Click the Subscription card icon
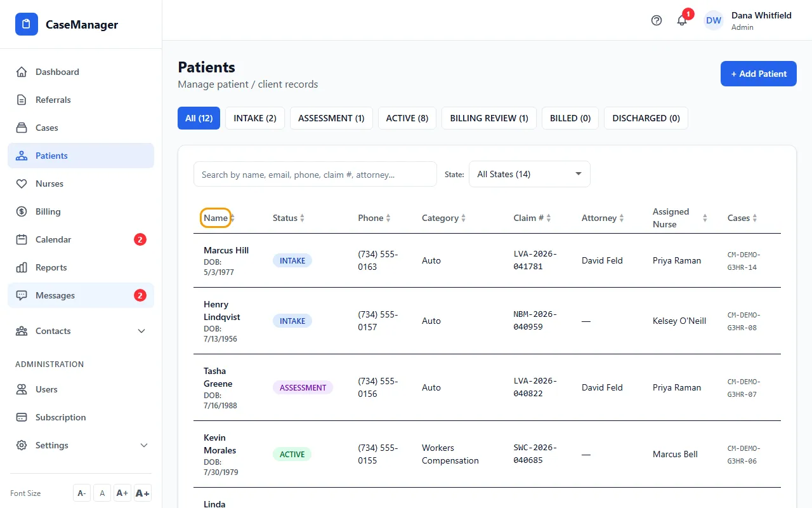The image size is (812, 508). pos(22,417)
